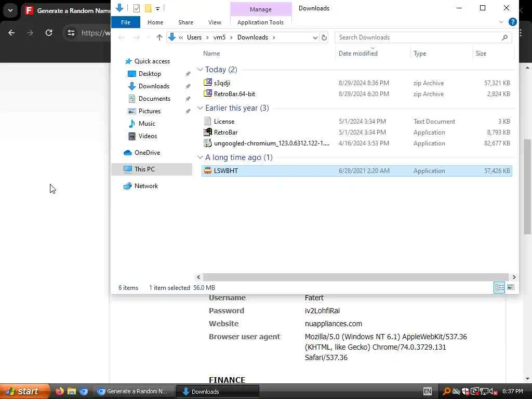Click the Start button
The width and height of the screenshot is (532, 399).
click(24, 392)
